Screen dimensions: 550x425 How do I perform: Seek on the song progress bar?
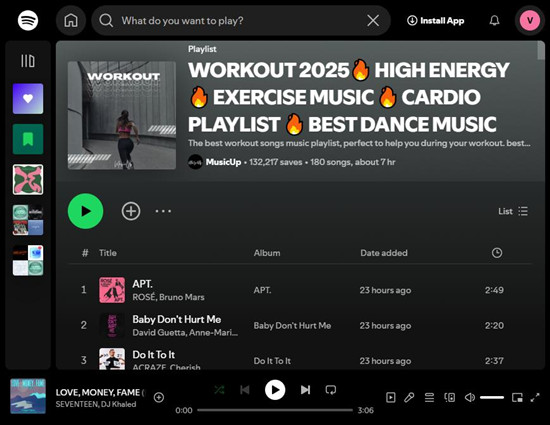tap(275, 410)
